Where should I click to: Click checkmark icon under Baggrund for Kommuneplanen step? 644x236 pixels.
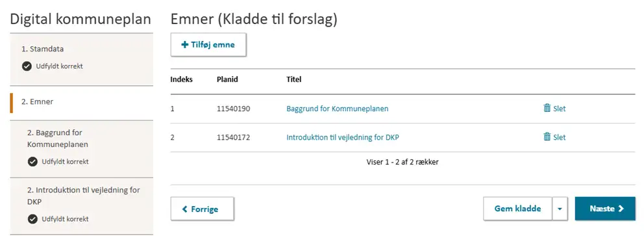[x=32, y=162]
